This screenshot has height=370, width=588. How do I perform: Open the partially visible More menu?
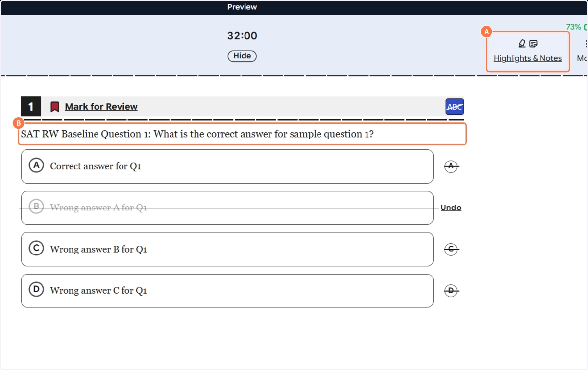coord(584,51)
